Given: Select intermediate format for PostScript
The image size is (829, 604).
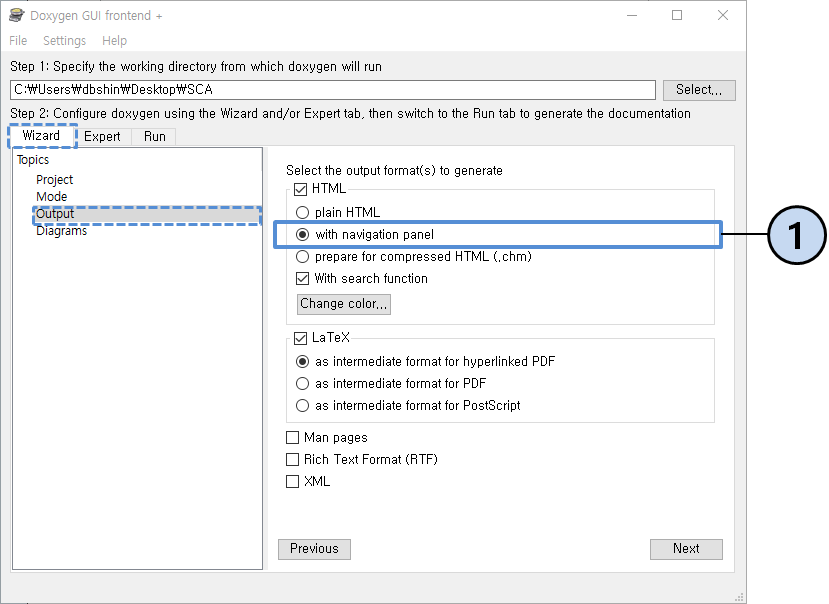Looking at the screenshot, I should (302, 406).
